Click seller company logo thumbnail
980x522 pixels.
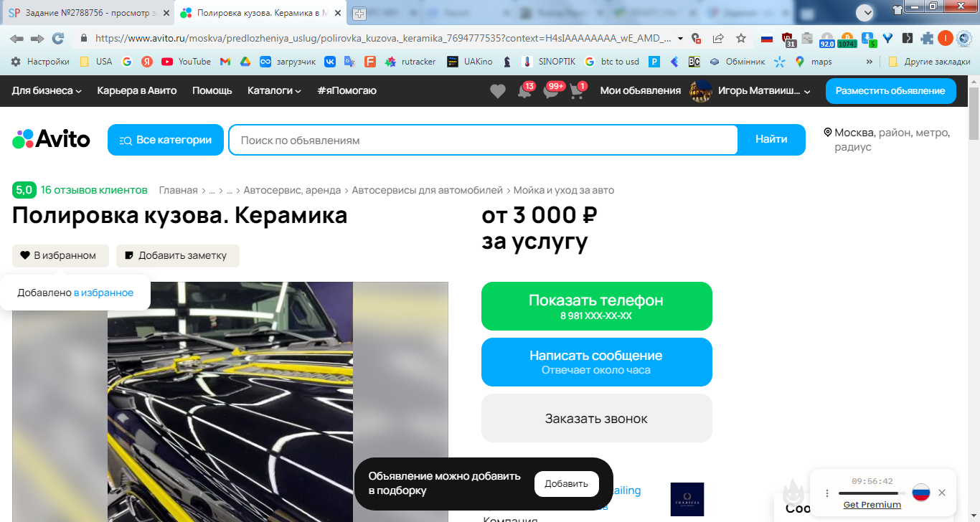(x=687, y=499)
